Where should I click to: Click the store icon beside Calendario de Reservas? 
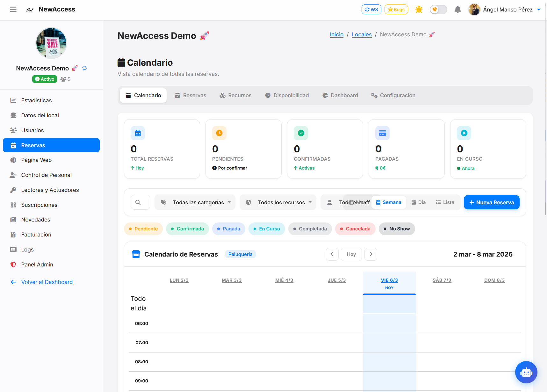136,254
